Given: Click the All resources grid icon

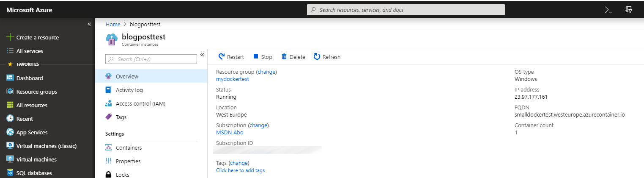Looking at the screenshot, I should point(10,105).
